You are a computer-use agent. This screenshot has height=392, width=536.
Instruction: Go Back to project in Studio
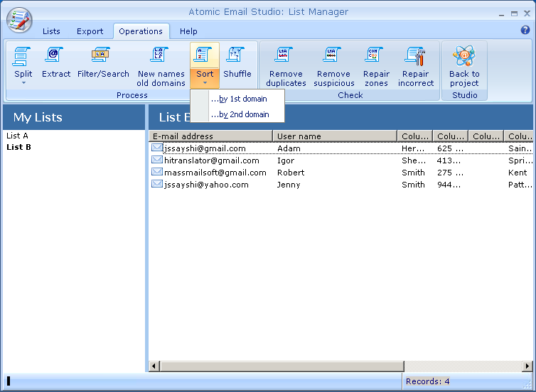pos(464,65)
